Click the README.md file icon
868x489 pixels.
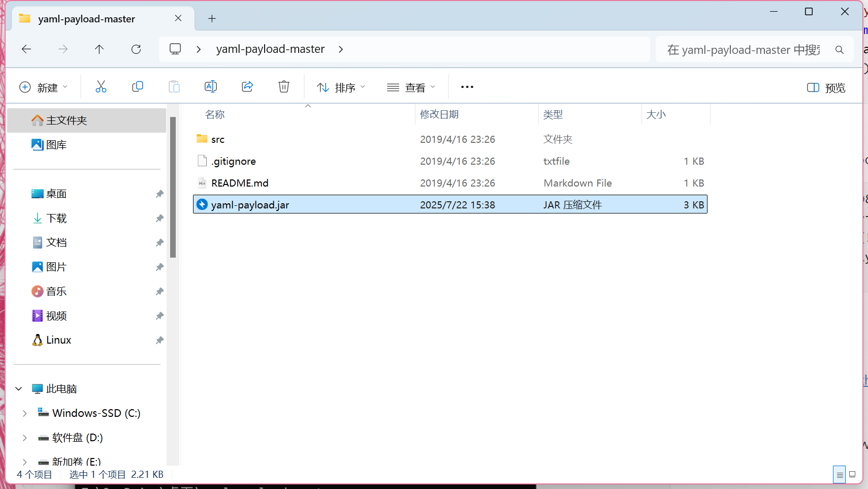(202, 182)
